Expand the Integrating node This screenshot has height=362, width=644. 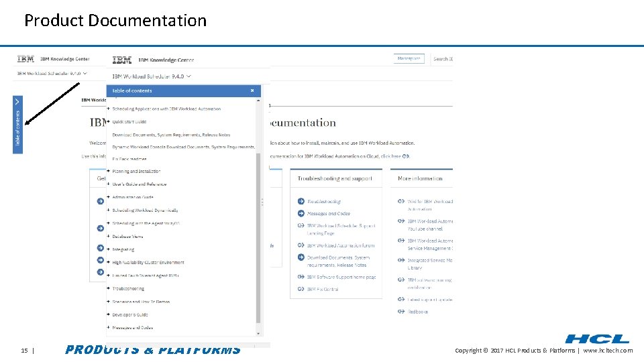point(109,249)
